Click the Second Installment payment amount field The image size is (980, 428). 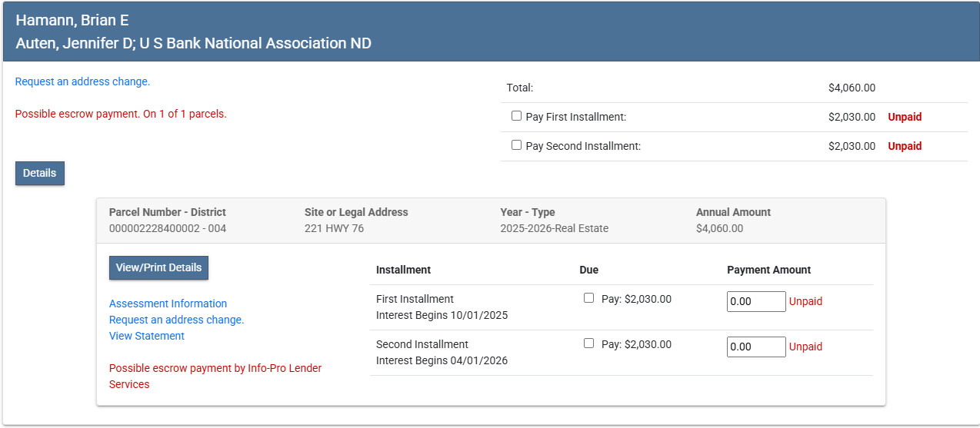tap(755, 347)
